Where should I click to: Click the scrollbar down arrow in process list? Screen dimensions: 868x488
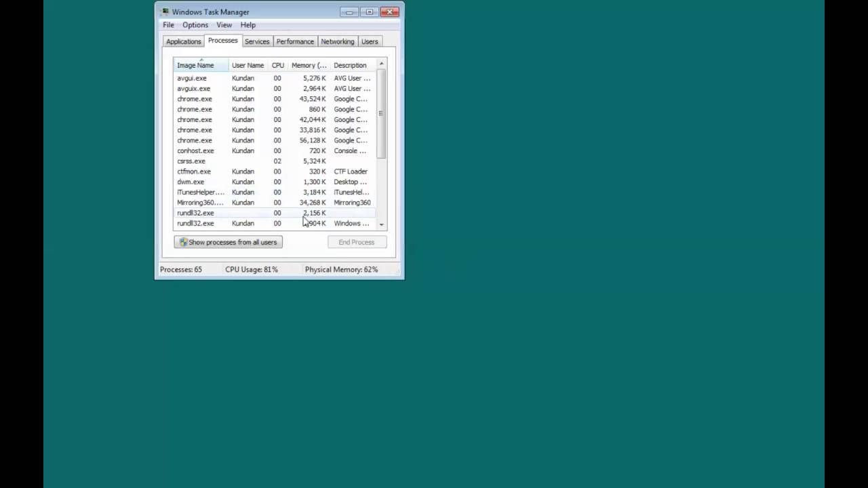coord(382,224)
